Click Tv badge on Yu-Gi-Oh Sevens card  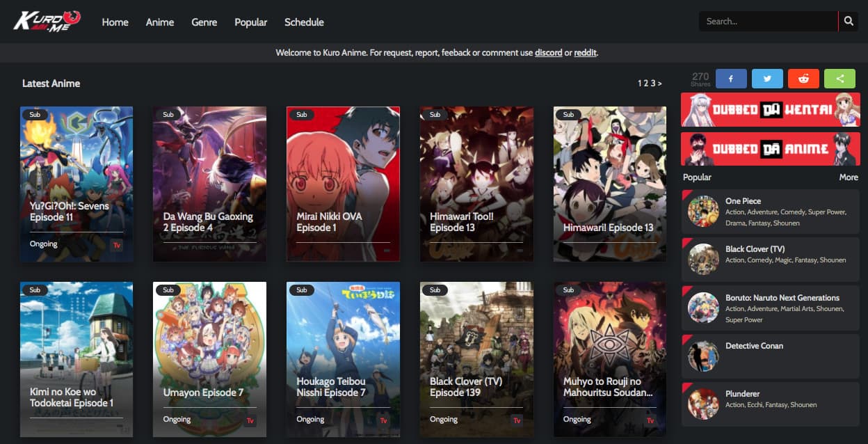116,245
